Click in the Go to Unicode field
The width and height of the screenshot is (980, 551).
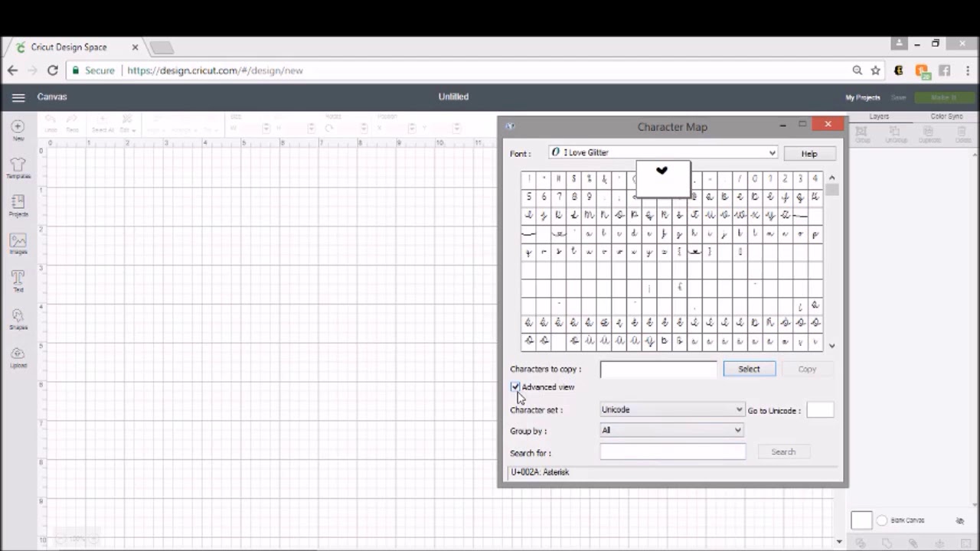pyautogui.click(x=820, y=410)
